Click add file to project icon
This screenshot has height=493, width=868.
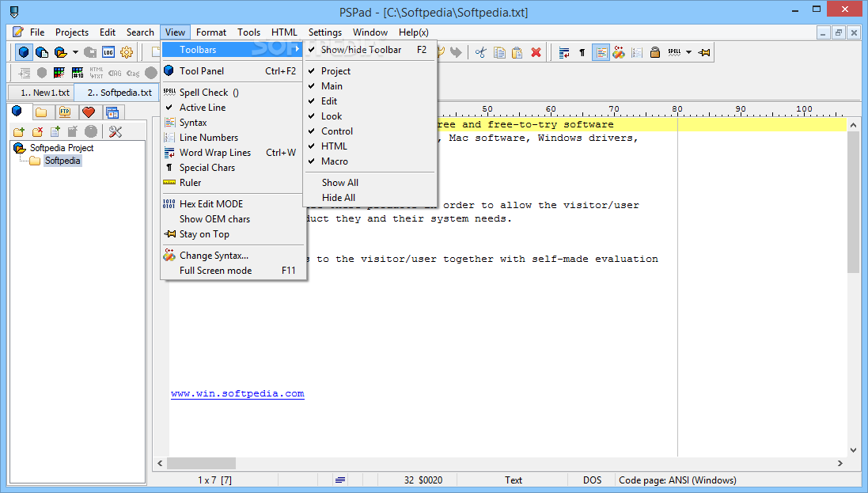tap(55, 132)
